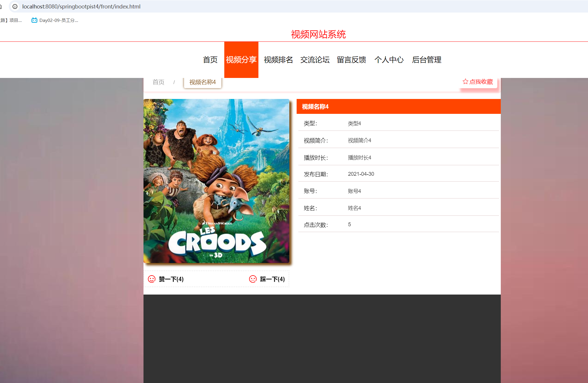Open the 留言反馈 menu item

(x=351, y=60)
